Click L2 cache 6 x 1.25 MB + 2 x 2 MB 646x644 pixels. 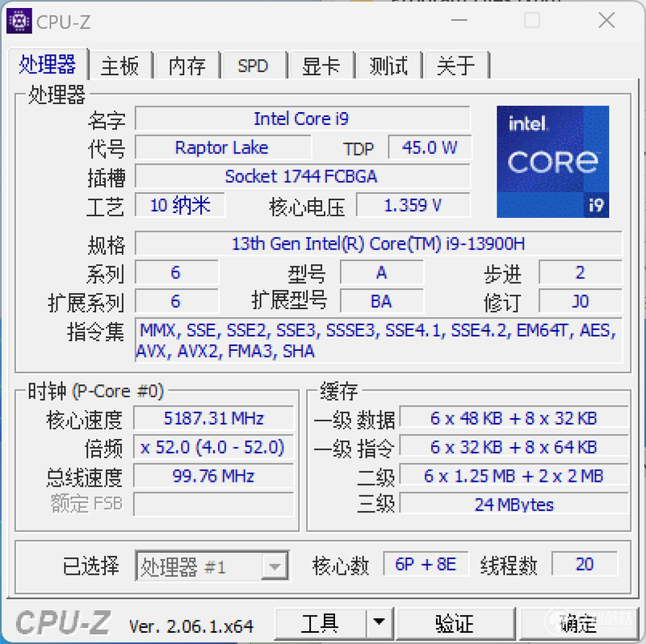click(x=514, y=476)
